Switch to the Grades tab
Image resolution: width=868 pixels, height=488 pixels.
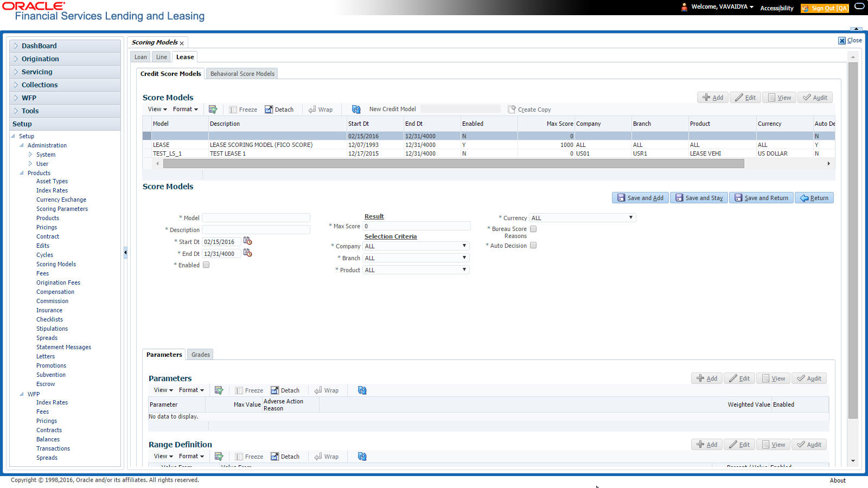click(201, 355)
